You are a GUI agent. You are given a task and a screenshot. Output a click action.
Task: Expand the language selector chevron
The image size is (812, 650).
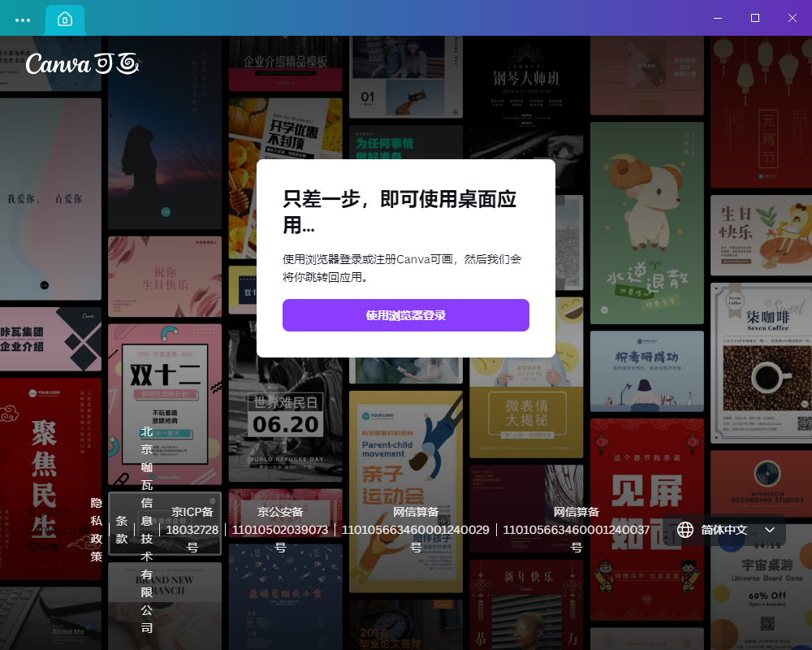pos(770,530)
